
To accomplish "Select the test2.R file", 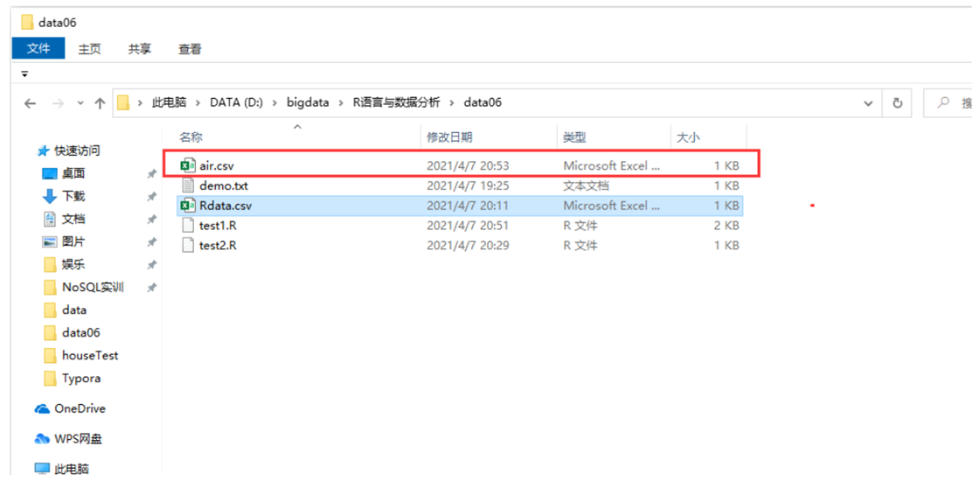I will click(461, 245).
